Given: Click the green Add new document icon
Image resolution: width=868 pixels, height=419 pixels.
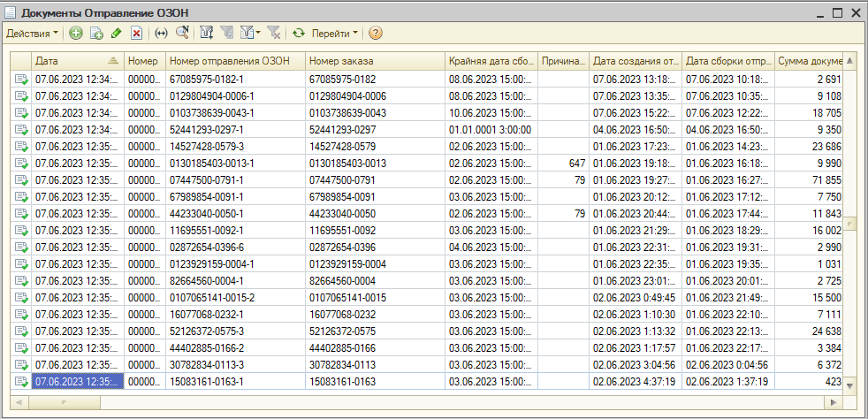Looking at the screenshot, I should (76, 34).
